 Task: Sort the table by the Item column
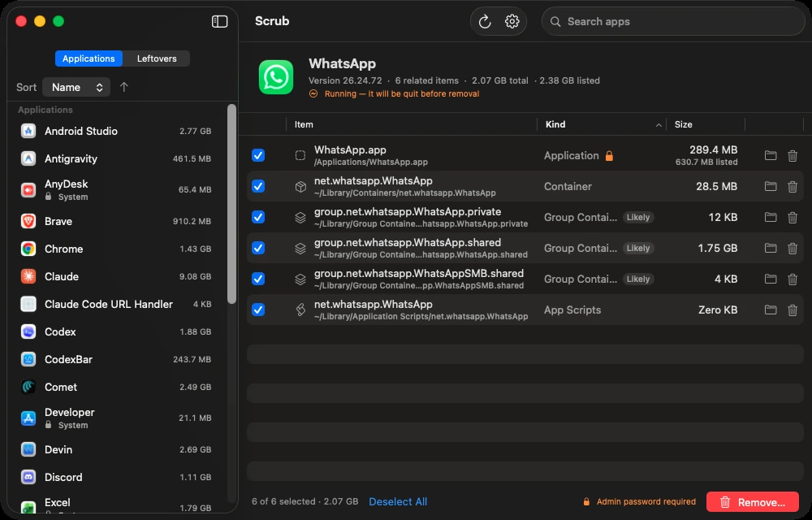click(412, 124)
